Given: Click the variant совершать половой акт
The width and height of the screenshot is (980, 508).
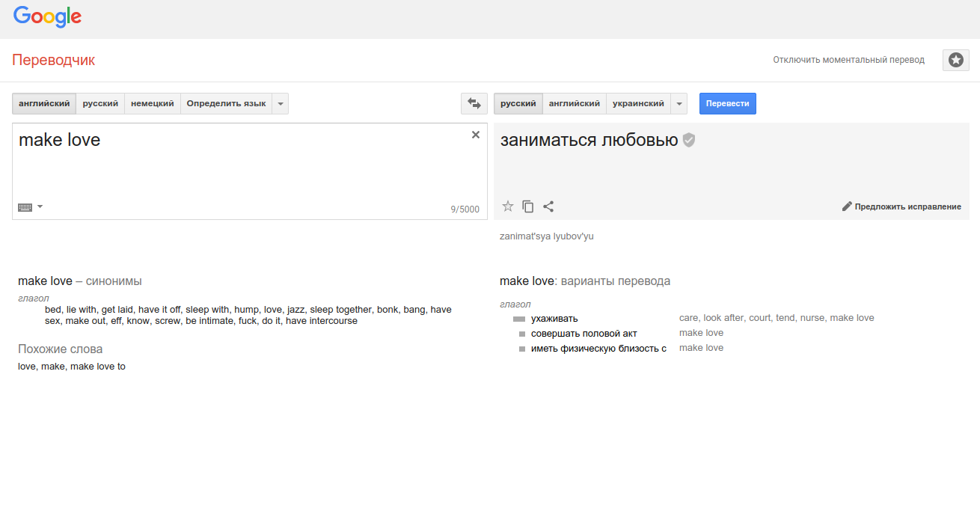Looking at the screenshot, I should coord(584,333).
